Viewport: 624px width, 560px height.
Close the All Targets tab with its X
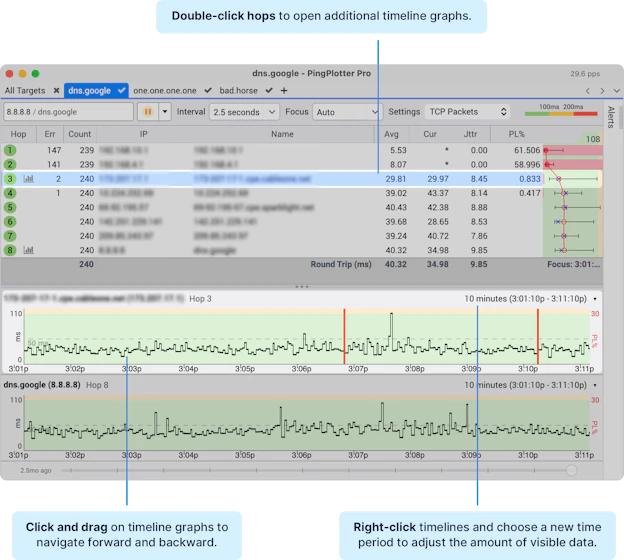click(x=57, y=91)
